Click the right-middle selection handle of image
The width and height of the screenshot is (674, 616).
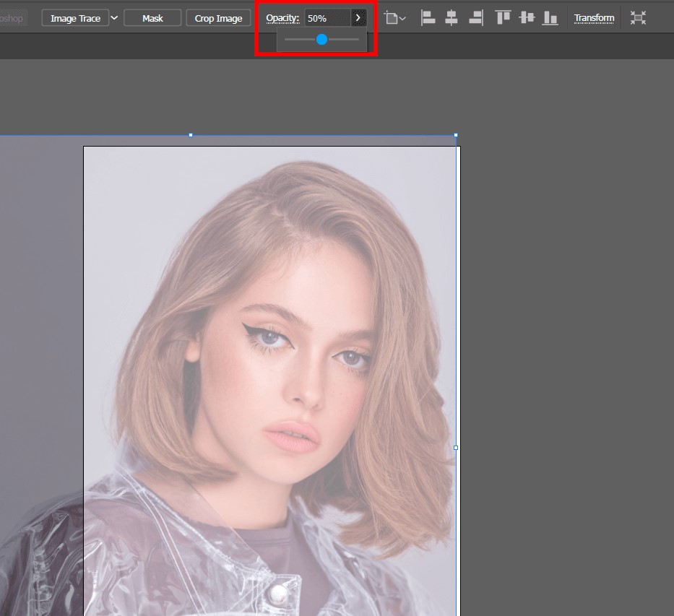[456, 448]
